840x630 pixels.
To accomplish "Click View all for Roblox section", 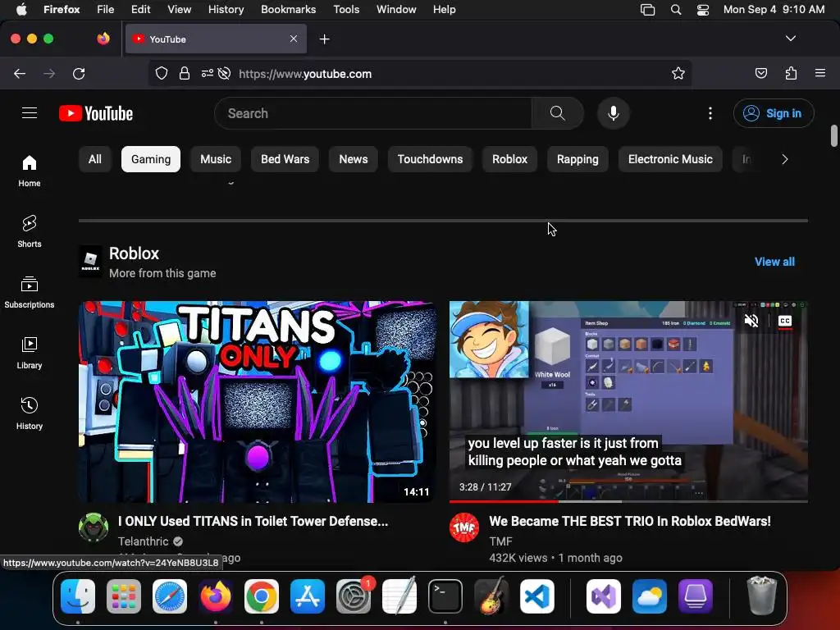I will tap(774, 262).
